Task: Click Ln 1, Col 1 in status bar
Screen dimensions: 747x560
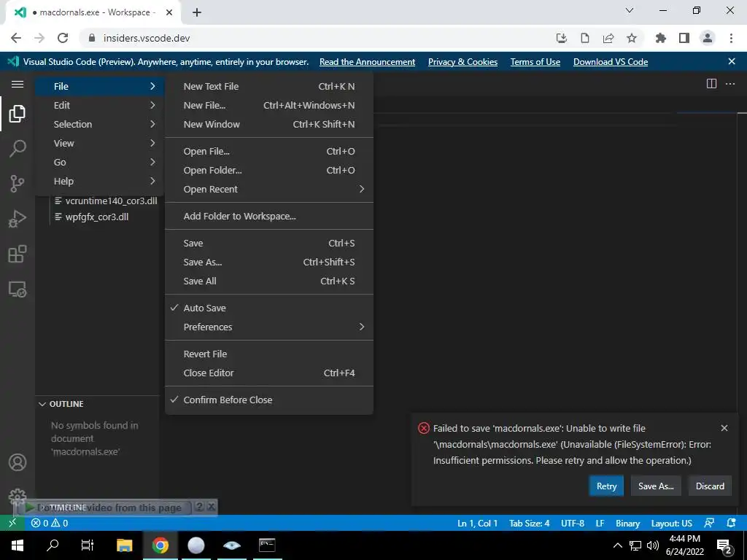Action: tap(477, 523)
